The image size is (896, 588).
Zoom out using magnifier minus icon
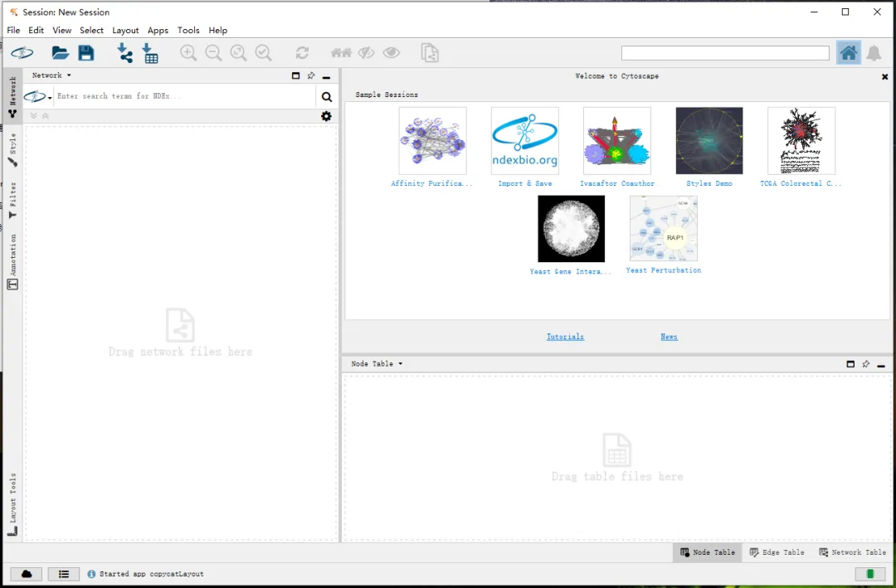pyautogui.click(x=213, y=53)
